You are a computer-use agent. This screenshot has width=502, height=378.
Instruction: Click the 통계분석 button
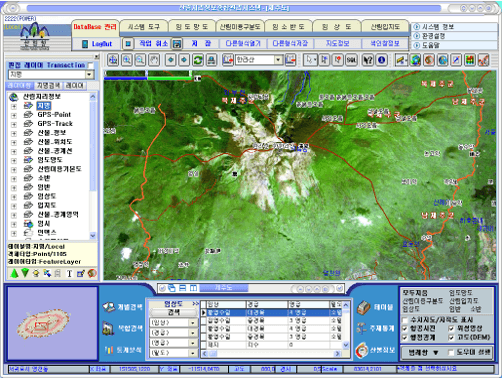(123, 350)
